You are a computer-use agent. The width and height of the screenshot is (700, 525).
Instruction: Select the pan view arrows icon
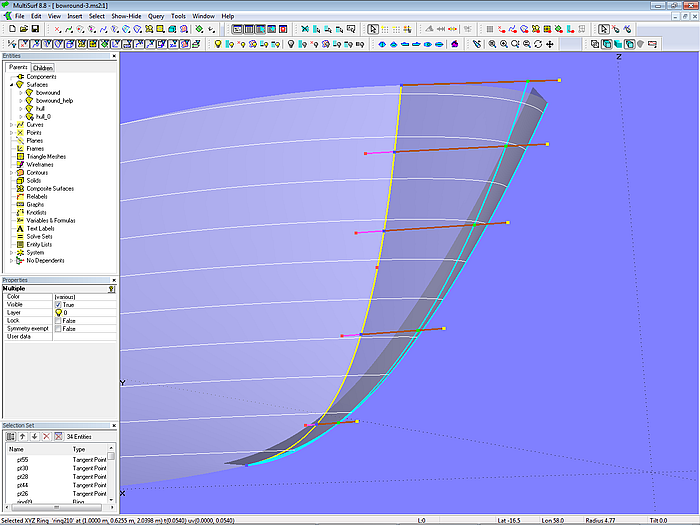tap(550, 44)
